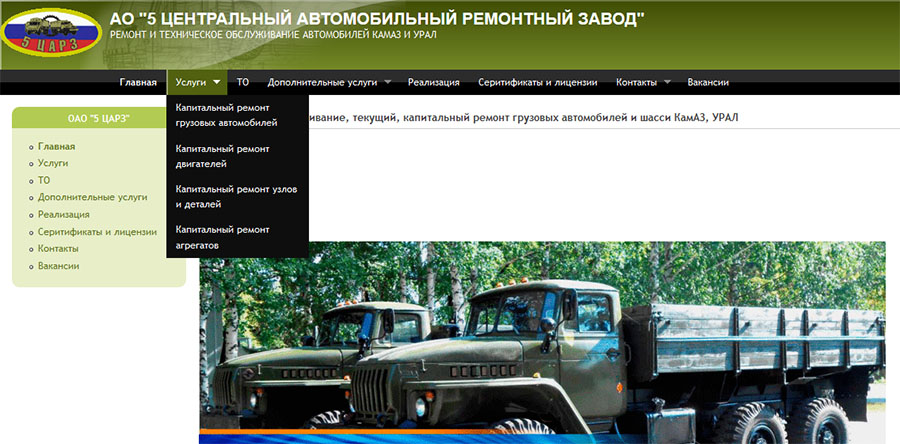Click Вакансии link in the sidebar

(x=59, y=266)
